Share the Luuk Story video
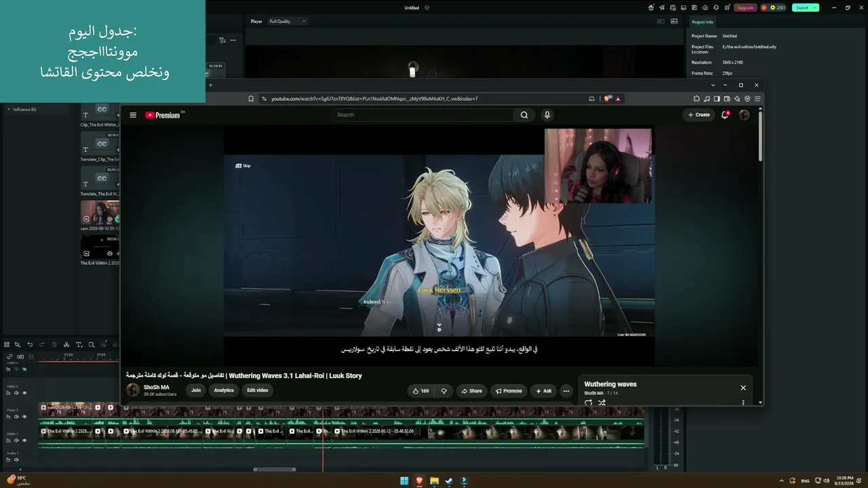Image resolution: width=868 pixels, height=488 pixels. pos(471,390)
